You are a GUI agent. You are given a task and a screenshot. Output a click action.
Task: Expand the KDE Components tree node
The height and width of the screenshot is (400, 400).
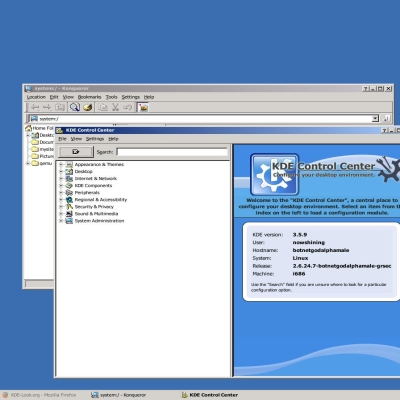(x=61, y=185)
